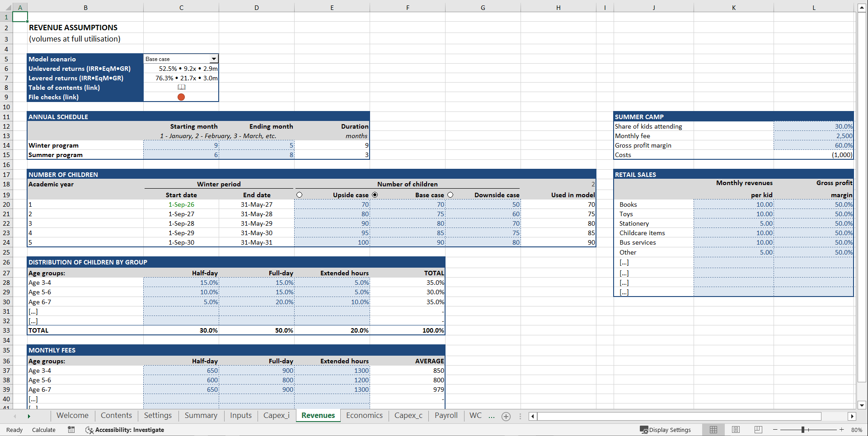The width and height of the screenshot is (868, 436).
Task: Select the Base case radio button
Action: coord(375,195)
